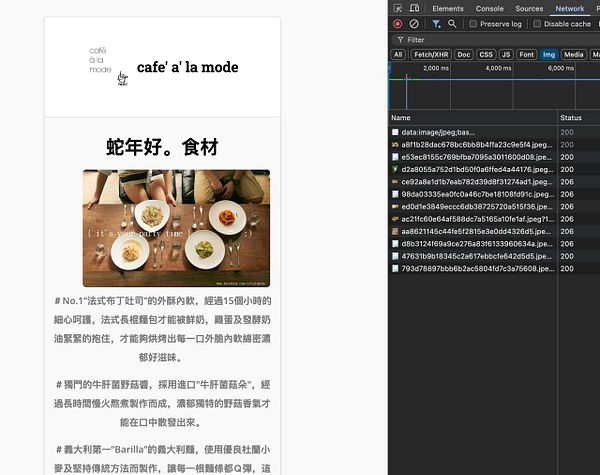Switch to the Console tab
The image size is (600, 475).
tap(489, 8)
